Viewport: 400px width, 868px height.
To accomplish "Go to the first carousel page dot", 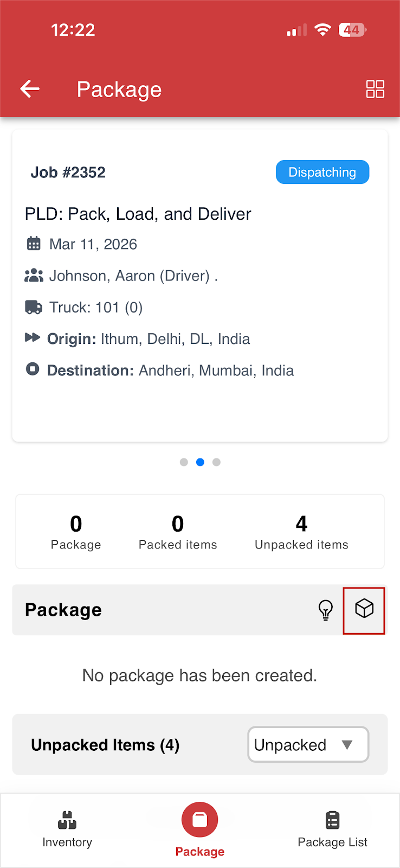I will (x=184, y=462).
